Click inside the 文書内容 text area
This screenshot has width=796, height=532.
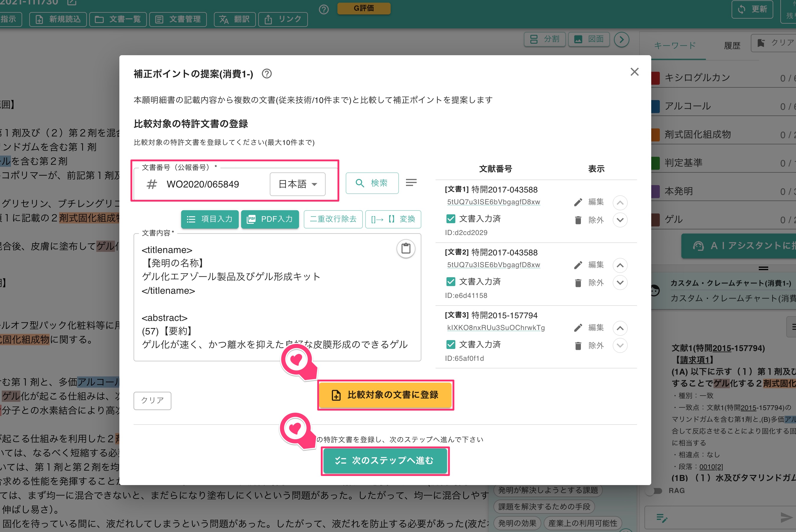click(x=277, y=298)
